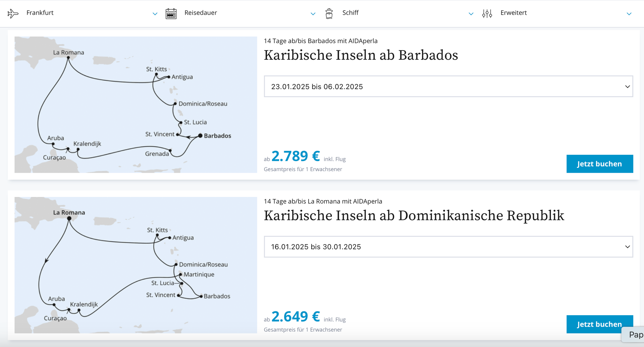This screenshot has height=347, width=644.
Task: Click the airplane icon next to Frankfurt
Action: coord(13,13)
